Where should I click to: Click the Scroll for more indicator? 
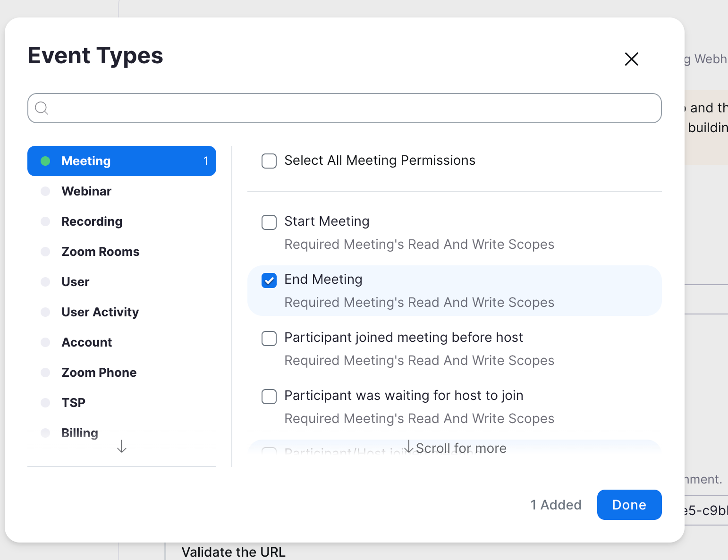click(x=455, y=448)
